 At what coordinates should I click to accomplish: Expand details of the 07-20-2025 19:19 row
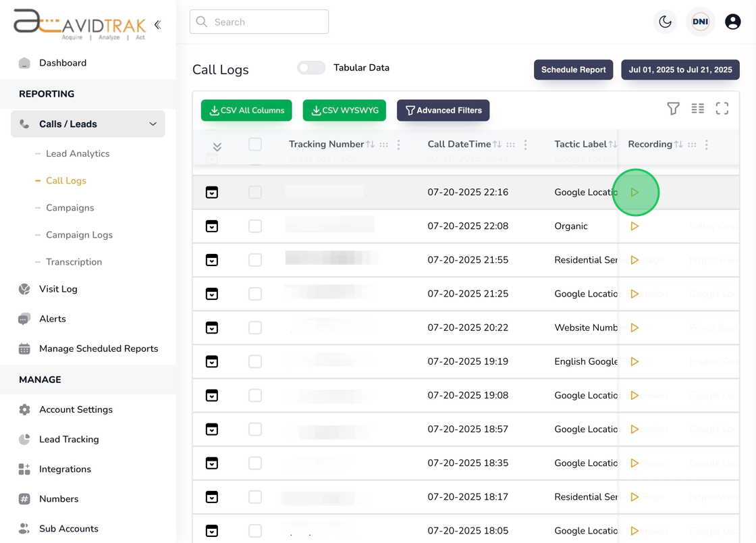click(x=212, y=362)
